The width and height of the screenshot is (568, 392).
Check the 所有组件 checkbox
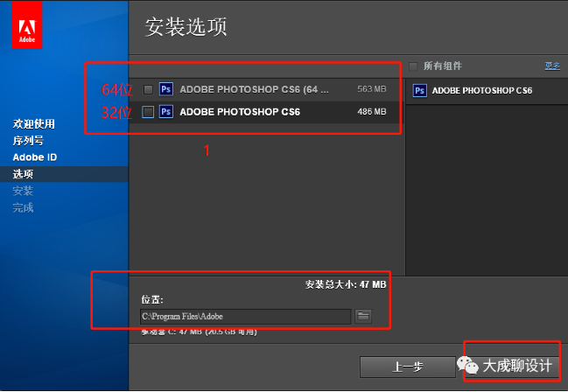tap(413, 66)
